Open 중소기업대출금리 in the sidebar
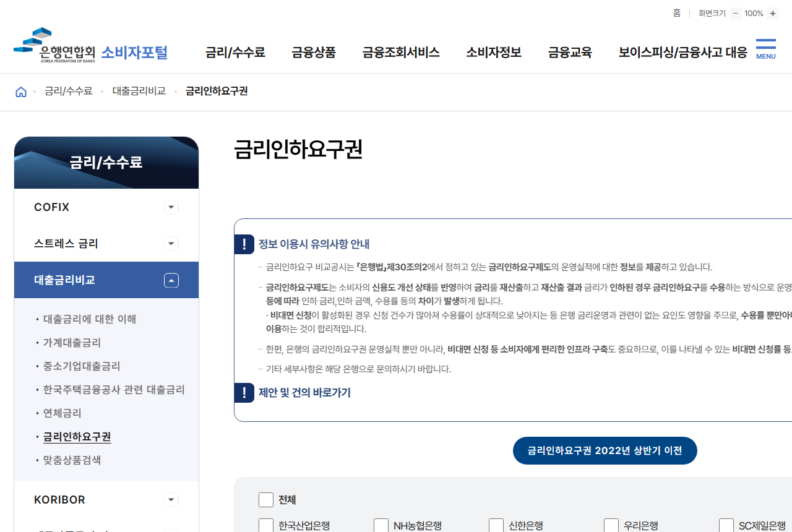Image resolution: width=792 pixels, height=532 pixels. coord(82,366)
